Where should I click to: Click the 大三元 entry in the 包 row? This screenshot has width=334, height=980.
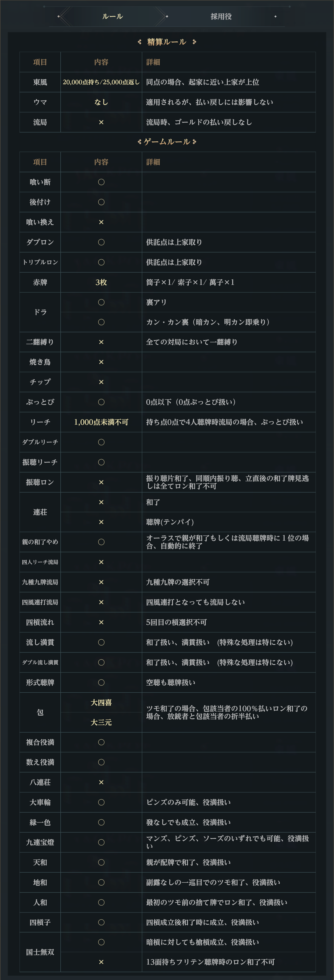tap(101, 722)
